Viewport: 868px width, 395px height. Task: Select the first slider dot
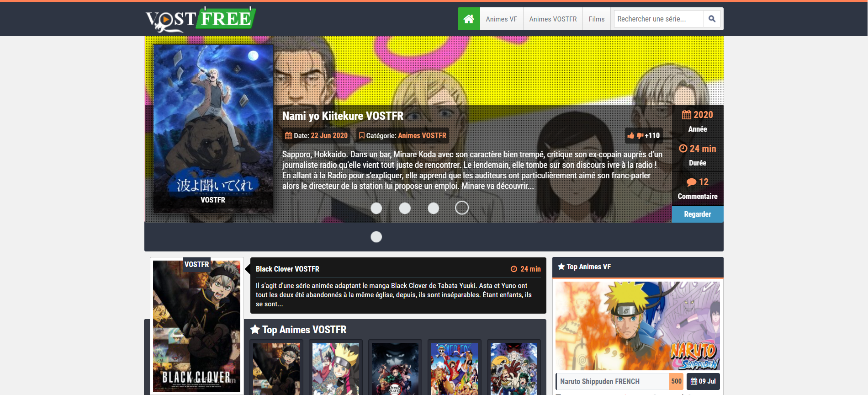coord(376,208)
